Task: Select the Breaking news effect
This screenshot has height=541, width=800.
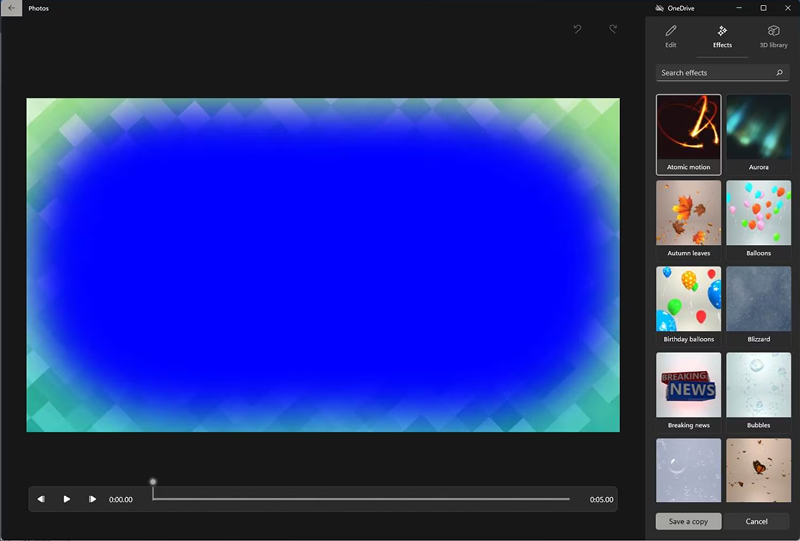Action: click(688, 392)
